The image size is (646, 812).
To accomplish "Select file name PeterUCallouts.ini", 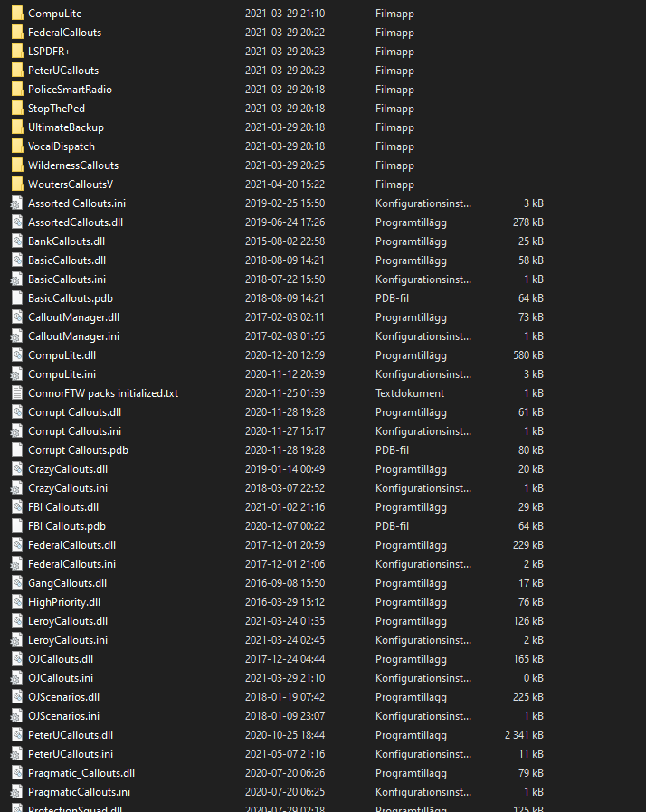I will [71, 754].
